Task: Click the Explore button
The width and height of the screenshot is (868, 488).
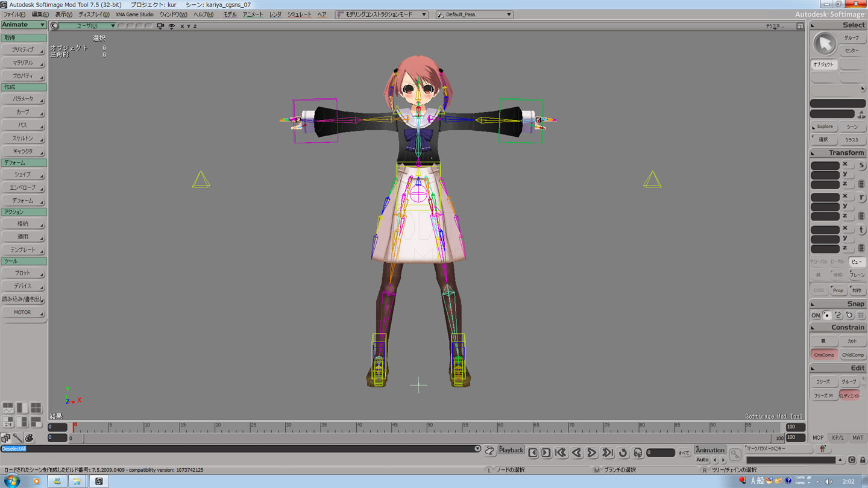Action: point(824,127)
